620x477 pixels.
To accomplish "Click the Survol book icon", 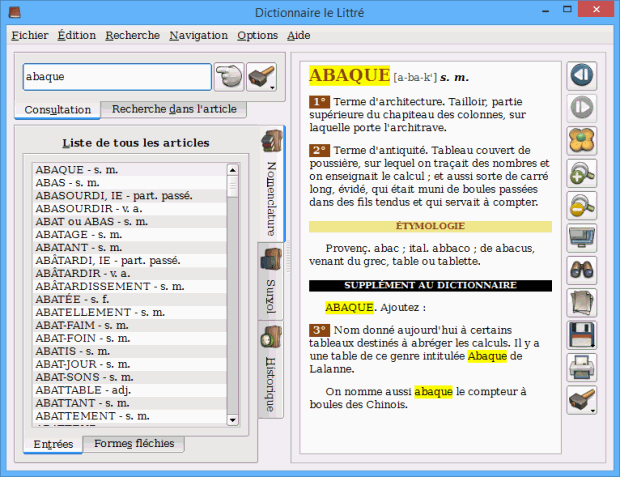I will pyautogui.click(x=271, y=259).
